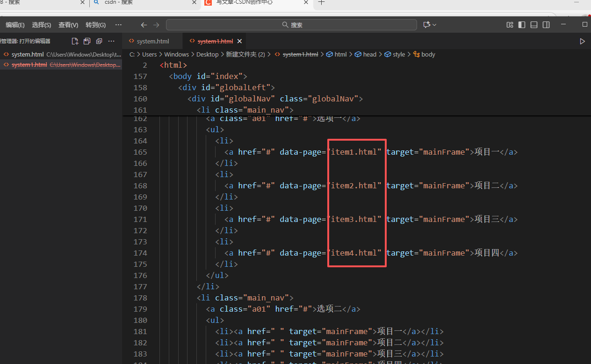Click line number 165 in the gutter
Image resolution: width=591 pixels, height=364 pixels.
(x=140, y=152)
